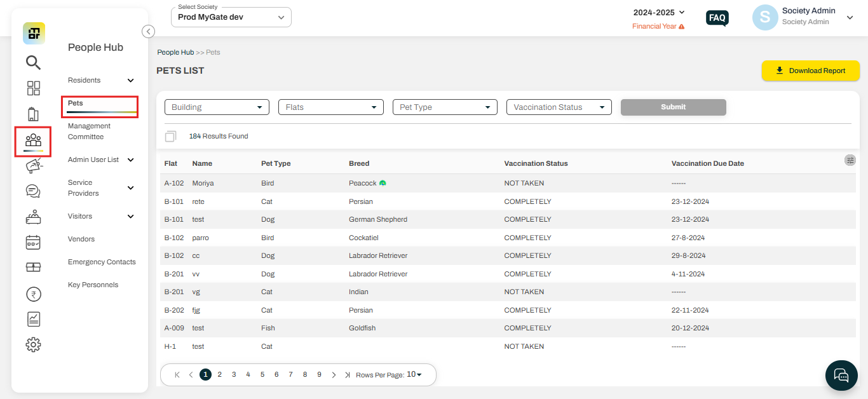The height and width of the screenshot is (399, 868).
Task: Open the People Hub group icon
Action: [33, 140]
